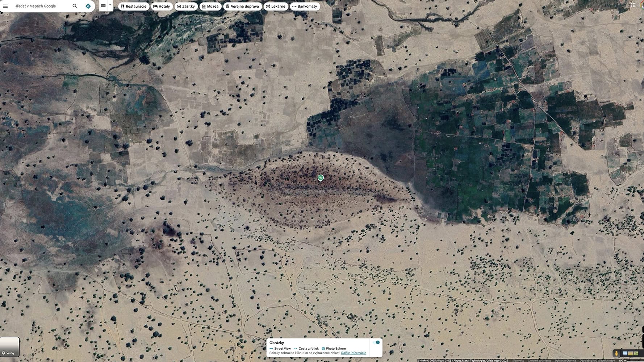Choose the Múzeá category chip

pos(210,7)
